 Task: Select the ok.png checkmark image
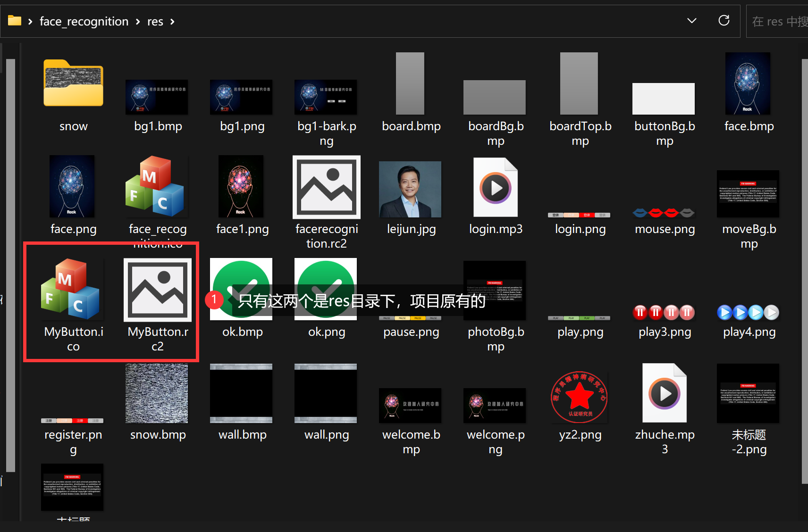click(326, 289)
